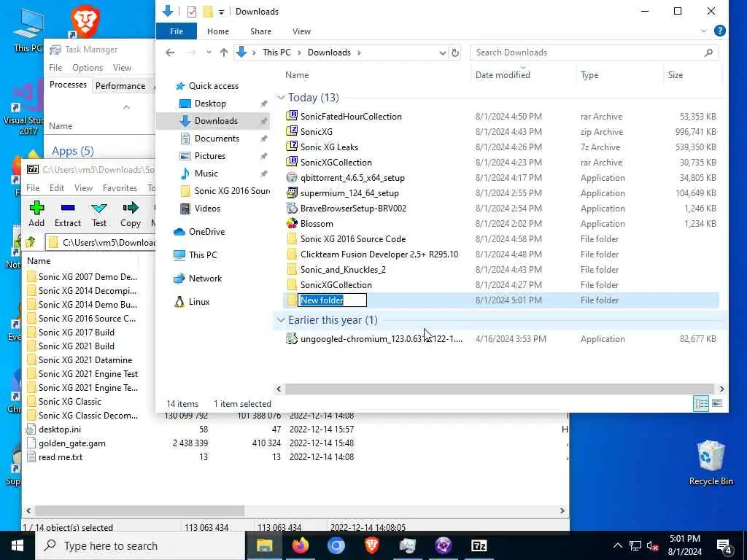747x560 pixels.
Task: Open the notification center icon
Action: tap(724, 545)
